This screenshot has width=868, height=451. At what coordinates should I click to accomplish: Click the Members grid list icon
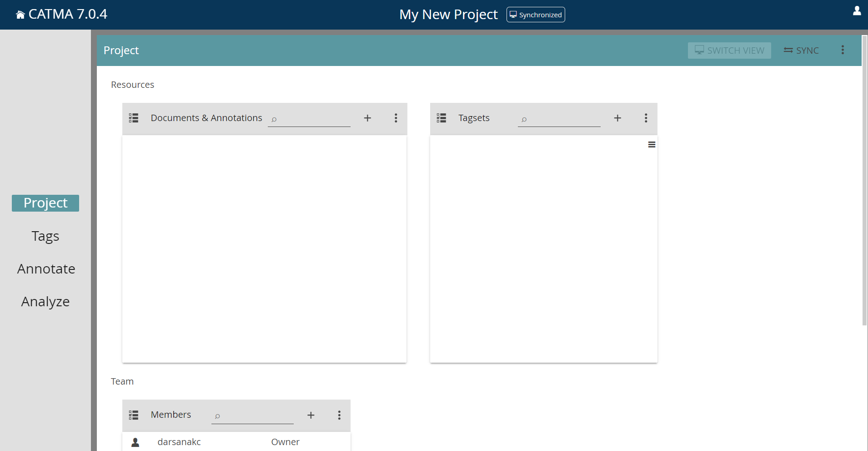134,415
